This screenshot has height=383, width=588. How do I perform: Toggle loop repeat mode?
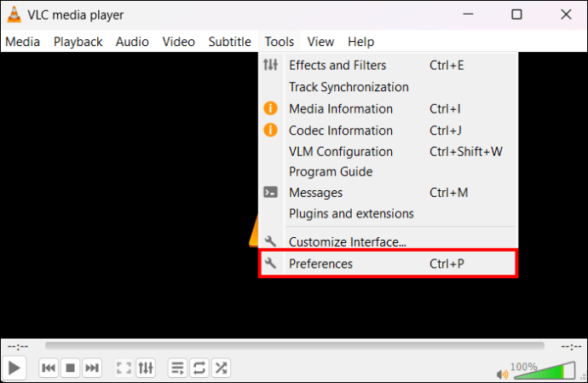coord(199,368)
